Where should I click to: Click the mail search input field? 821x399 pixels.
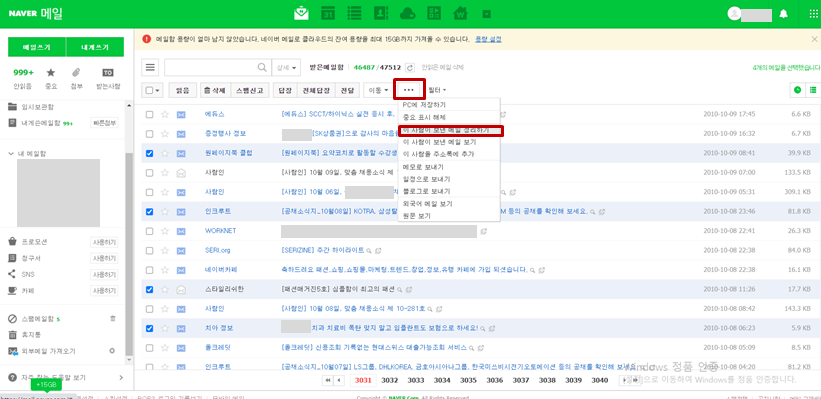coord(210,68)
